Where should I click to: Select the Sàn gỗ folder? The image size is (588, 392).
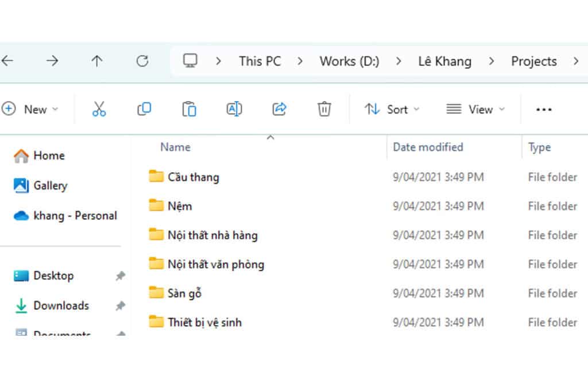click(184, 293)
